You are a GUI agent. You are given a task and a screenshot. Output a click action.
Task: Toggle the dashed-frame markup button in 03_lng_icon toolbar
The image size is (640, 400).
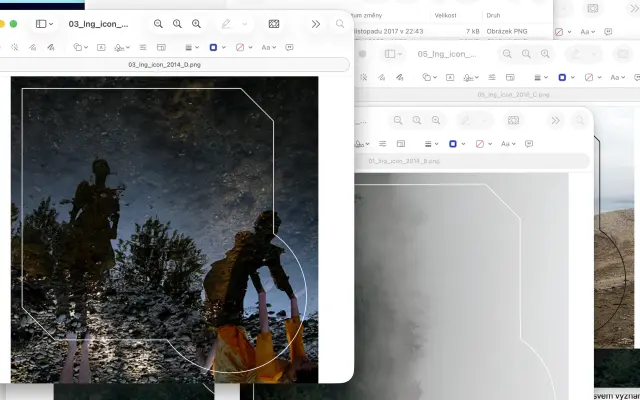tap(274, 23)
